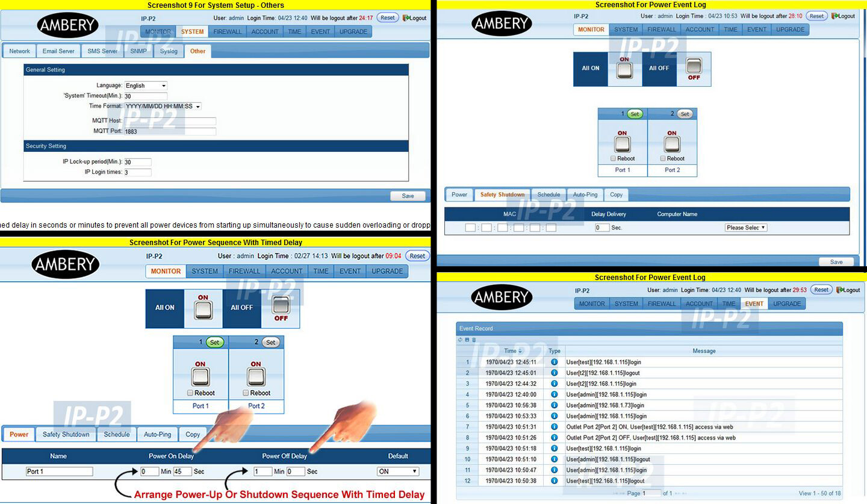This screenshot has width=867, height=504.
Task: Click the Page number field in Event Record
Action: tap(651, 493)
